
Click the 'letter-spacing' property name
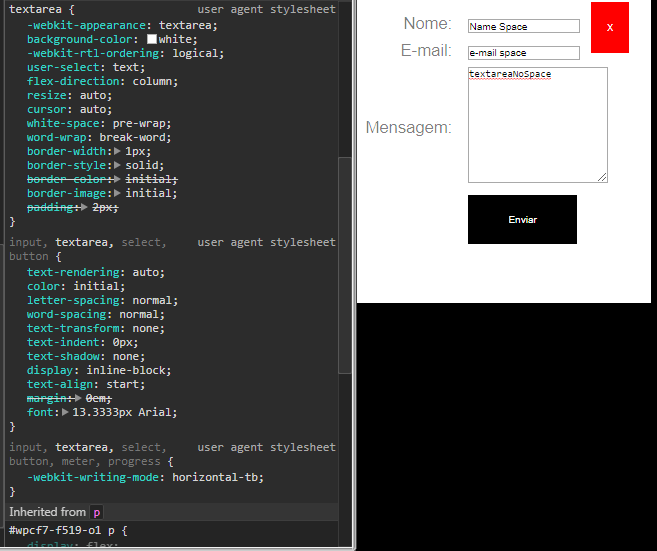pos(73,300)
